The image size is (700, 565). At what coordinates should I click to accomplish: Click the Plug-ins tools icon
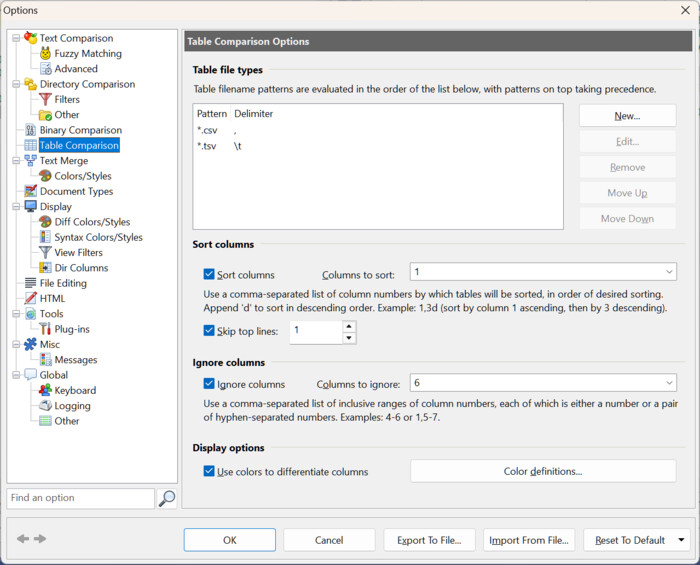click(x=45, y=329)
